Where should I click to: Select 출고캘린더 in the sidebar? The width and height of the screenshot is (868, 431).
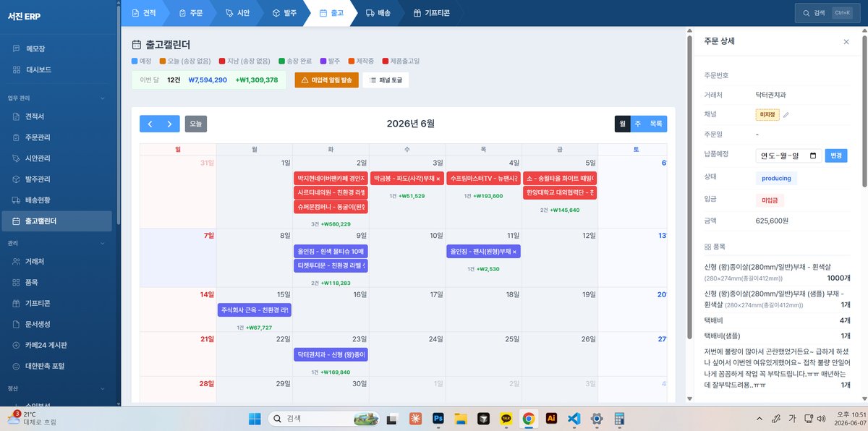pos(57,221)
